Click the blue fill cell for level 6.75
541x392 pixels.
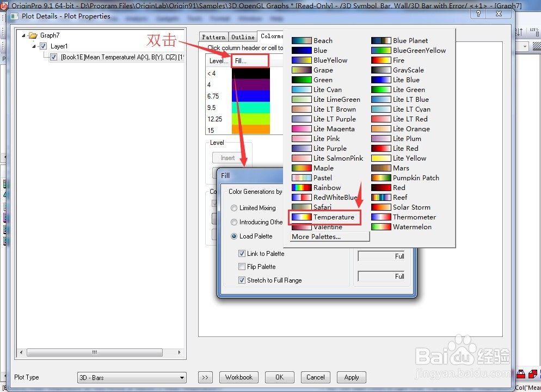251,96
